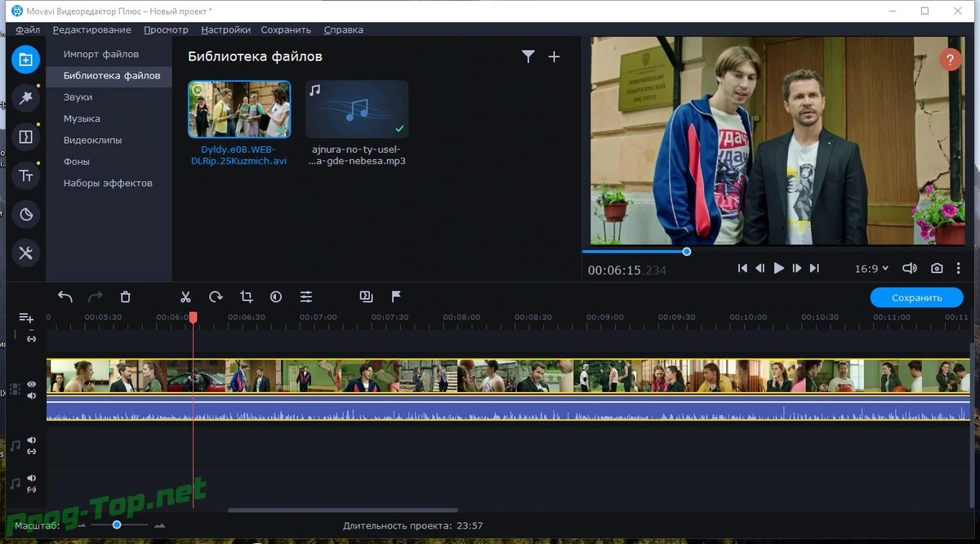Zoom out timeline with small mountains icon
The width and height of the screenshot is (980, 544).
click(x=82, y=525)
